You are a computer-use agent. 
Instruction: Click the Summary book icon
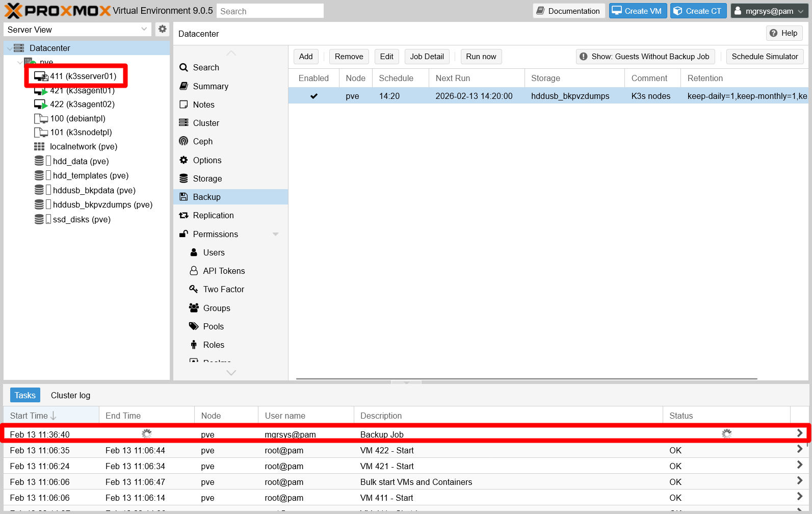[x=184, y=86]
